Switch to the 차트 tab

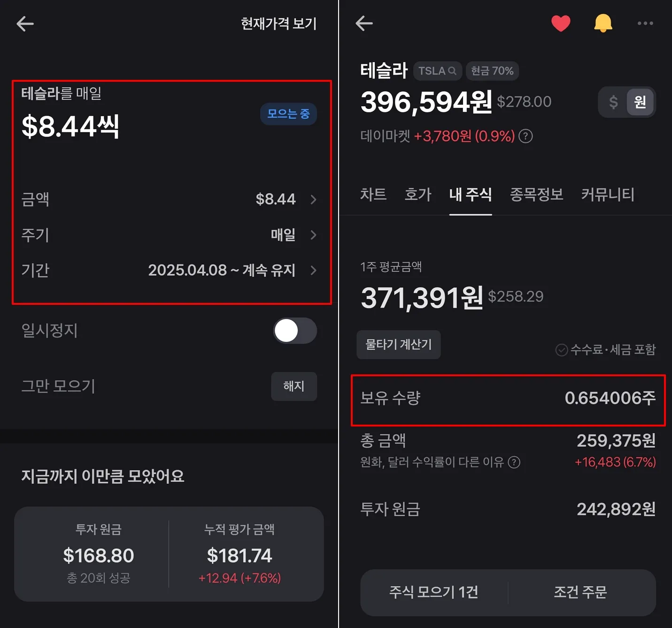pyautogui.click(x=373, y=194)
